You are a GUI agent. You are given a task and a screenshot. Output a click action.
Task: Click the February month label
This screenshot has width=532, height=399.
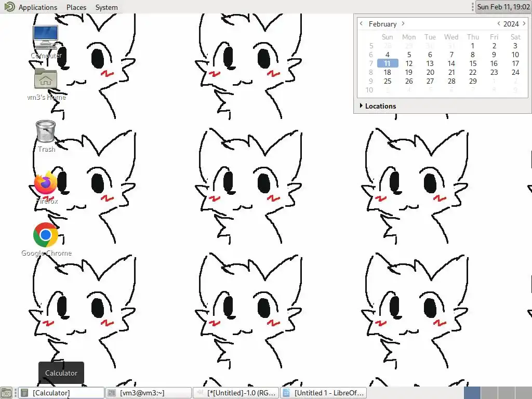[x=382, y=24]
